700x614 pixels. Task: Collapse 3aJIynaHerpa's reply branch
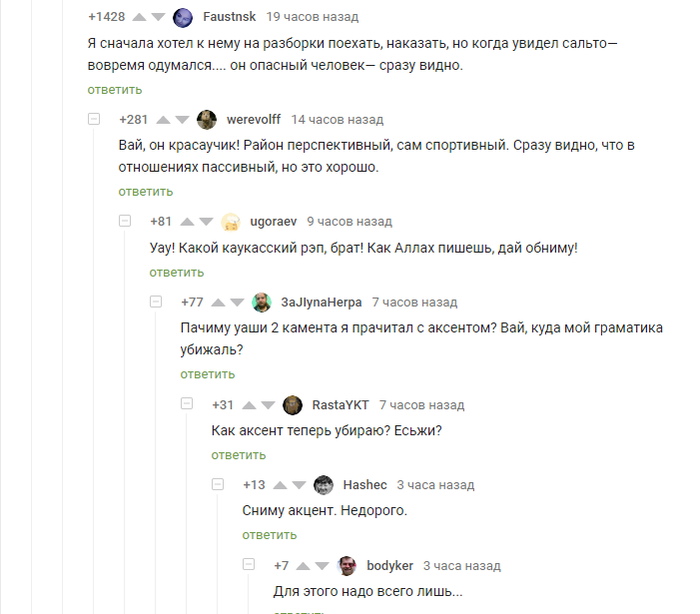pyautogui.click(x=156, y=302)
